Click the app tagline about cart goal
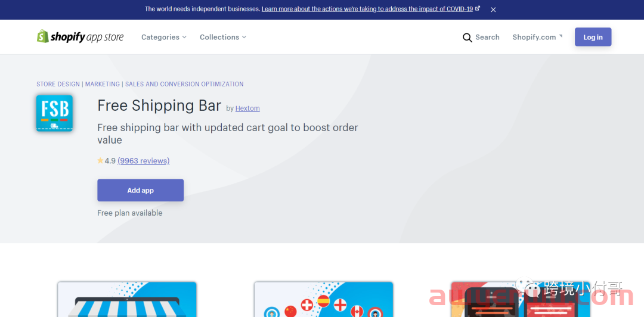The width and height of the screenshot is (644, 317). point(228,134)
